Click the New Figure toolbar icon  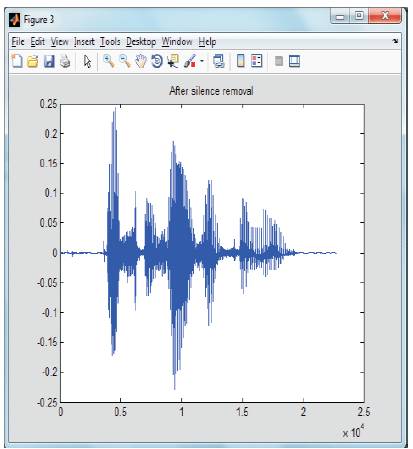pos(17,61)
